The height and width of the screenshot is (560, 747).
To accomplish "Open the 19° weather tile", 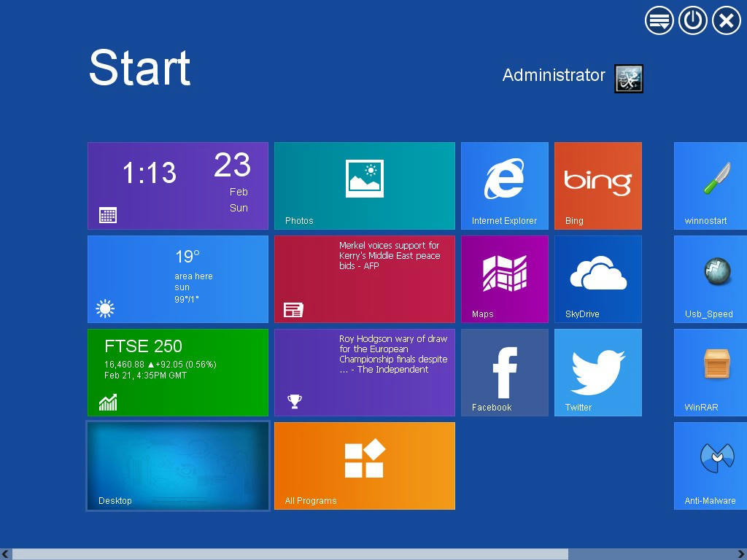I will [178, 279].
